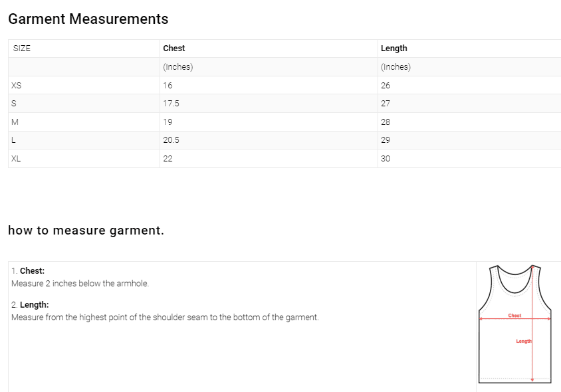Click the tank top measurement diagram
This screenshot has height=392, width=561.
(515, 324)
